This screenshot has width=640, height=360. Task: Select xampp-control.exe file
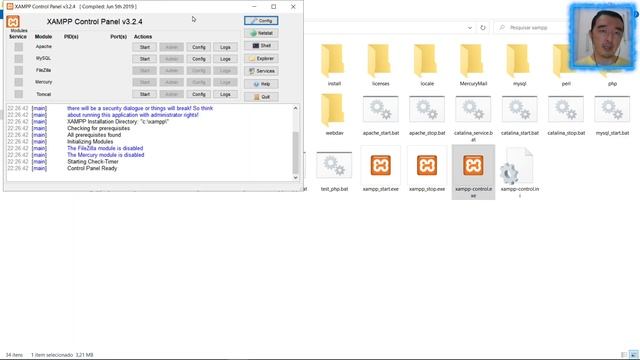(473, 172)
